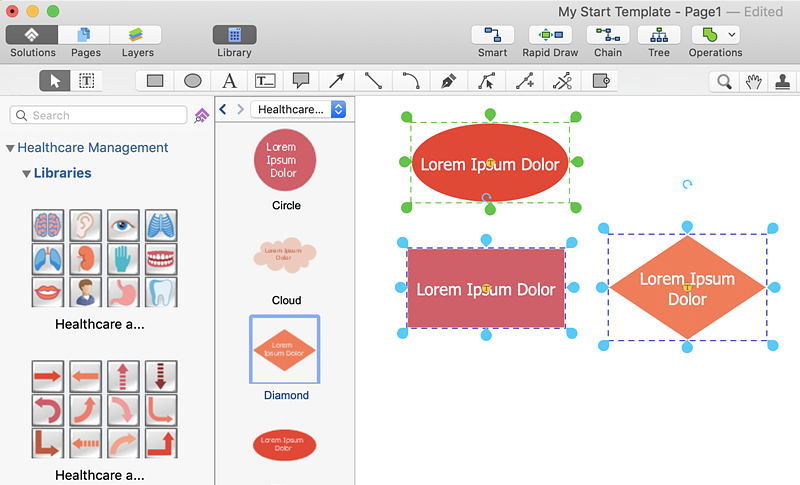Select the Arc drawing tool
The image size is (800, 485).
pos(411,81)
